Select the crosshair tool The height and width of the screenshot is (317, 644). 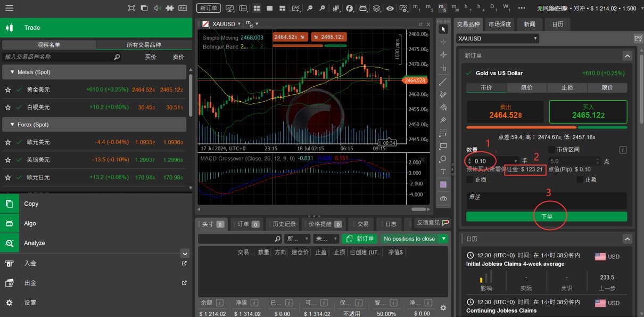pyautogui.click(x=443, y=42)
